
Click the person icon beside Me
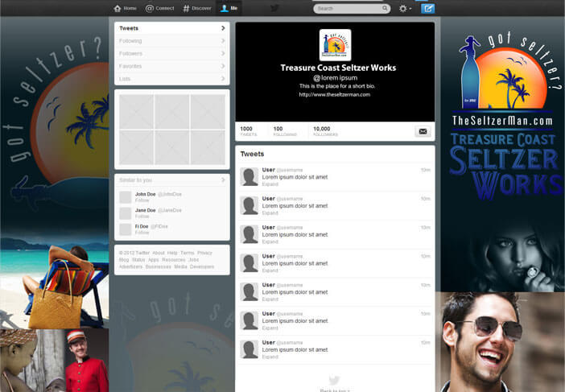coord(224,8)
